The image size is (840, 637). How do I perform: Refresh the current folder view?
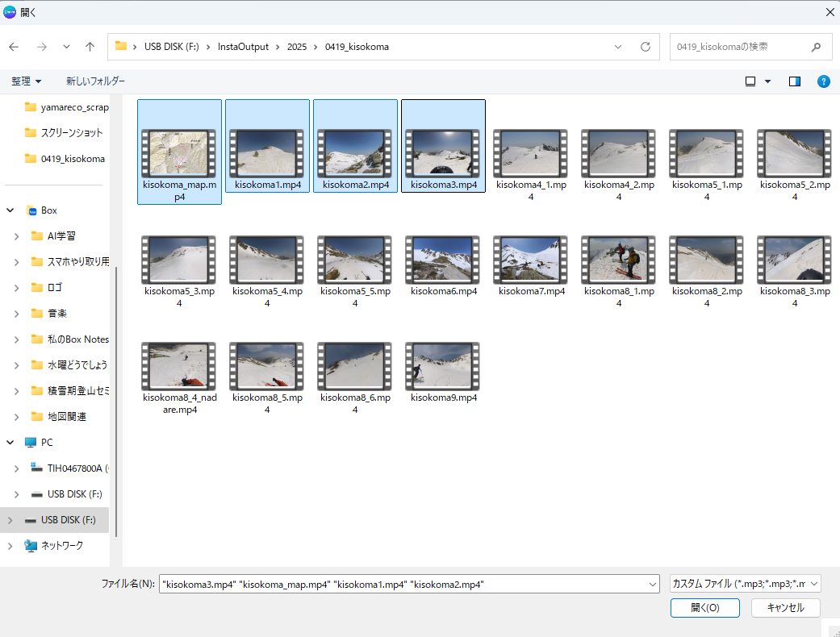tap(645, 47)
